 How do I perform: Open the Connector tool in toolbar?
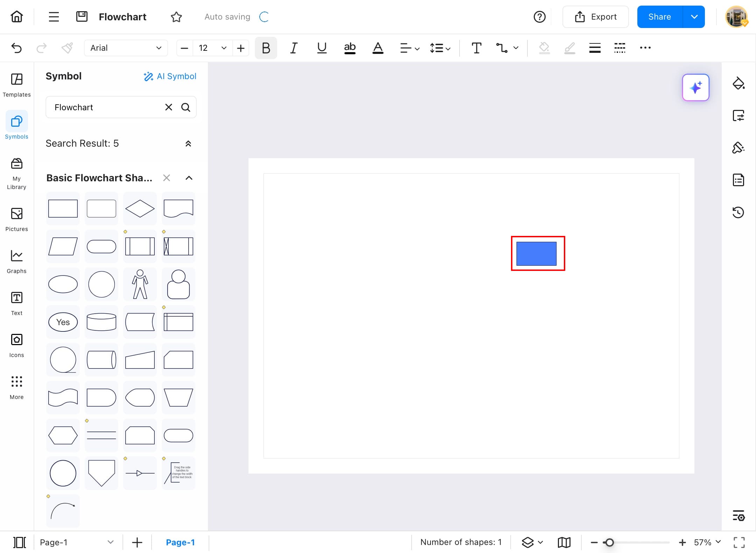pos(502,48)
